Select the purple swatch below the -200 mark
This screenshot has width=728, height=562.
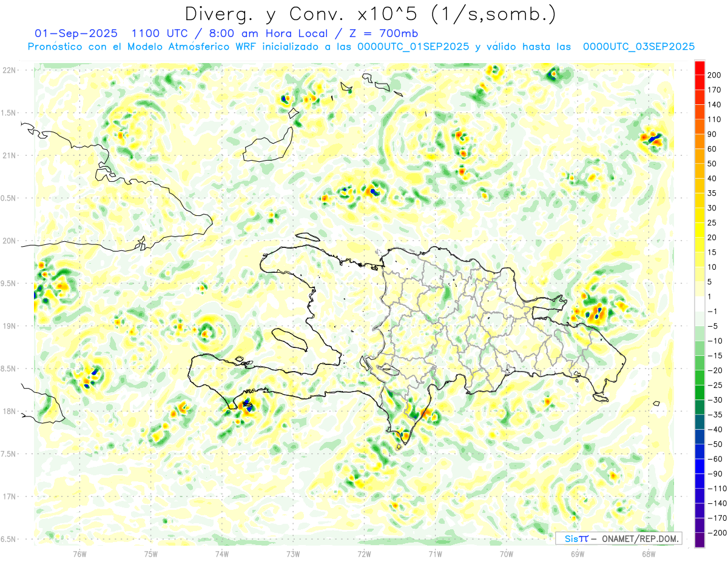699,540
